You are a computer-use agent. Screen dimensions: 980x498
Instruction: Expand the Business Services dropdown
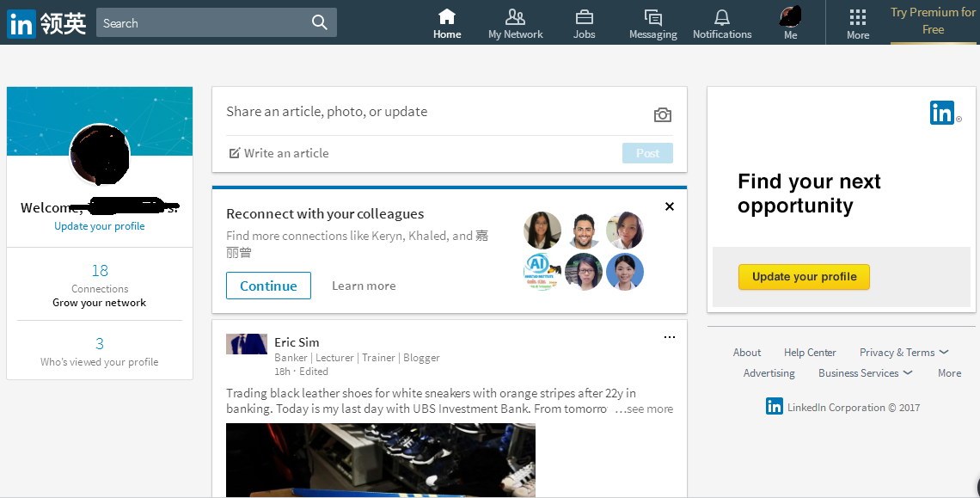click(865, 373)
